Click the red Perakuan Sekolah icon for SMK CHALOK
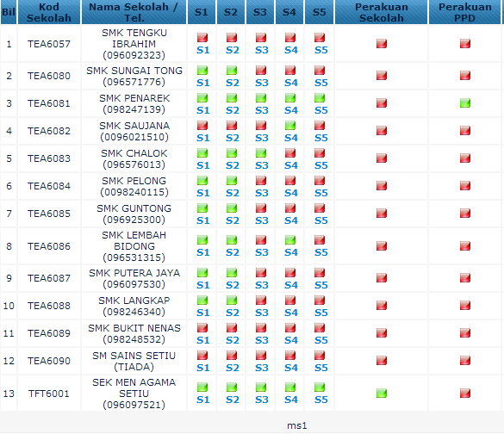504x434 pixels. [381, 158]
